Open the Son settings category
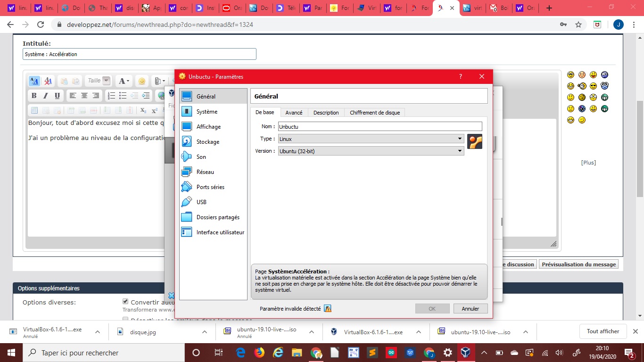Viewport: 644px width, 362px height. click(213, 157)
